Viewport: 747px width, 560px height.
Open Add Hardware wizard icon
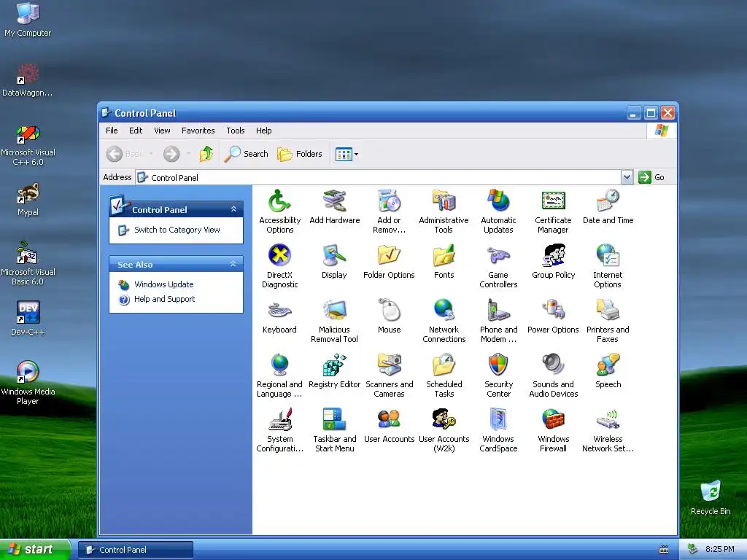point(334,201)
